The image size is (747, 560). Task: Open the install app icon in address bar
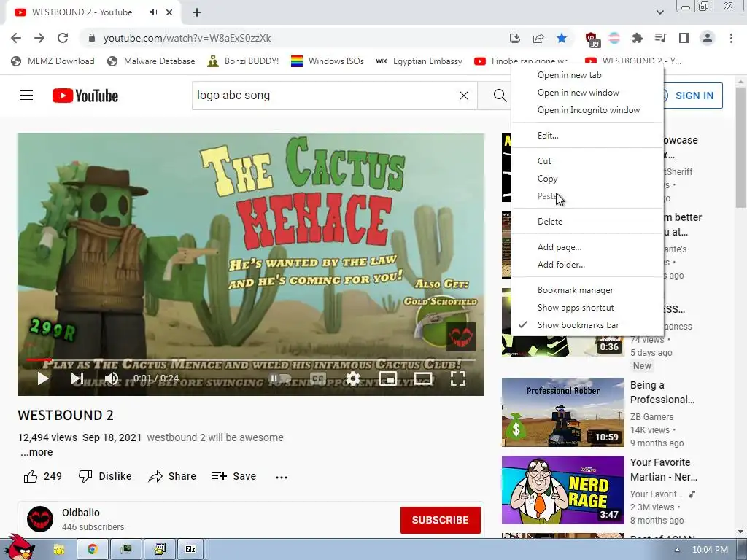point(514,38)
